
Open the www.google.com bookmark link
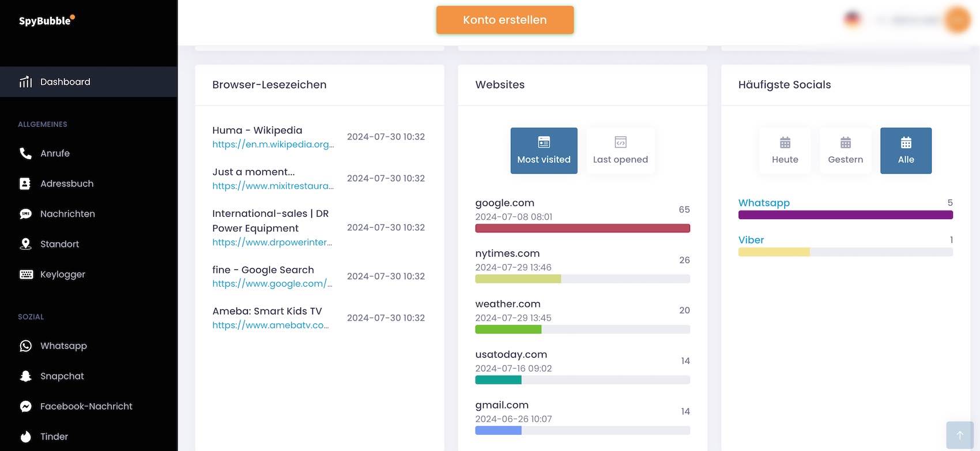pyautogui.click(x=272, y=284)
